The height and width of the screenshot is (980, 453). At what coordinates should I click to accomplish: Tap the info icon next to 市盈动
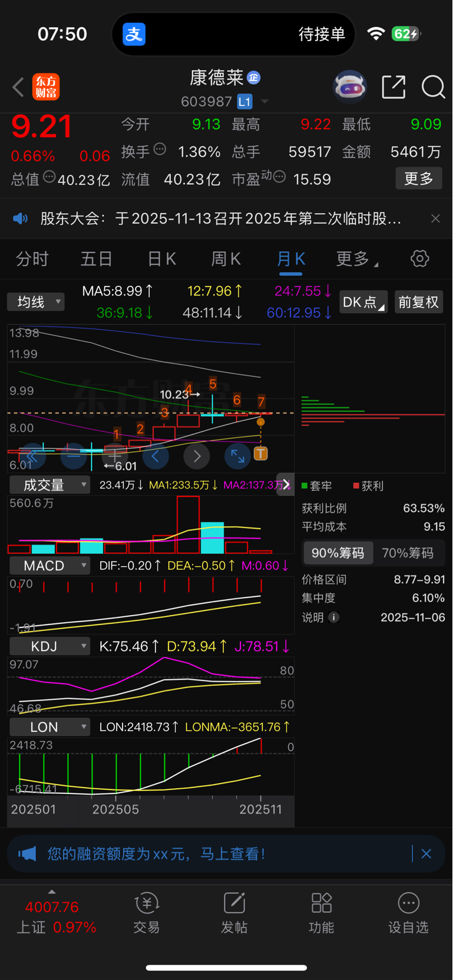(280, 176)
